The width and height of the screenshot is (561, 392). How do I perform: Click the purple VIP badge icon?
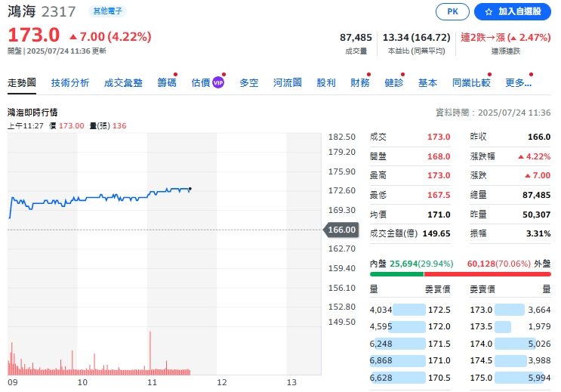tap(218, 82)
